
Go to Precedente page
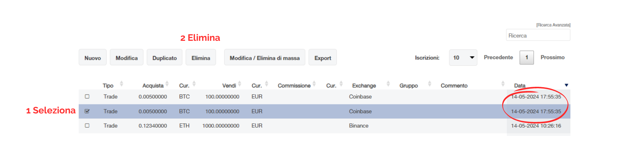[498, 57]
